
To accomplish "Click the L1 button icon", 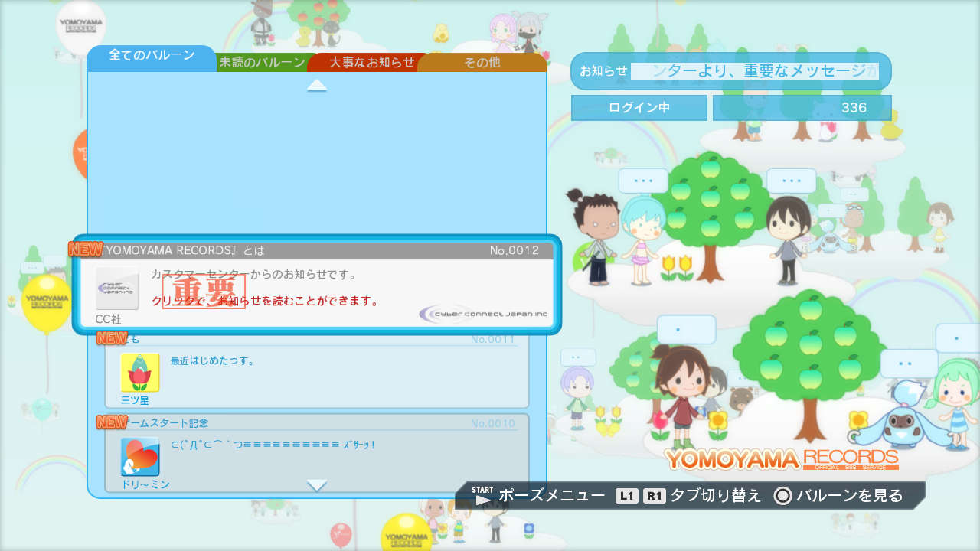I will click(627, 496).
